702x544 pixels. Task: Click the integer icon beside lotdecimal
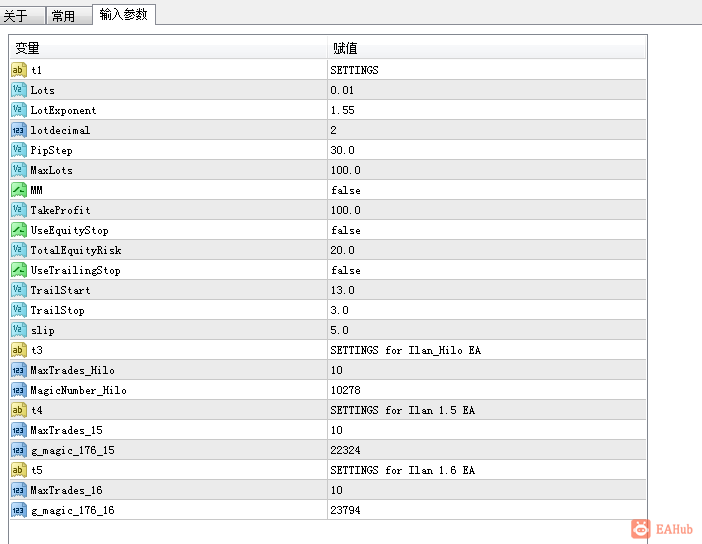pyautogui.click(x=18, y=130)
